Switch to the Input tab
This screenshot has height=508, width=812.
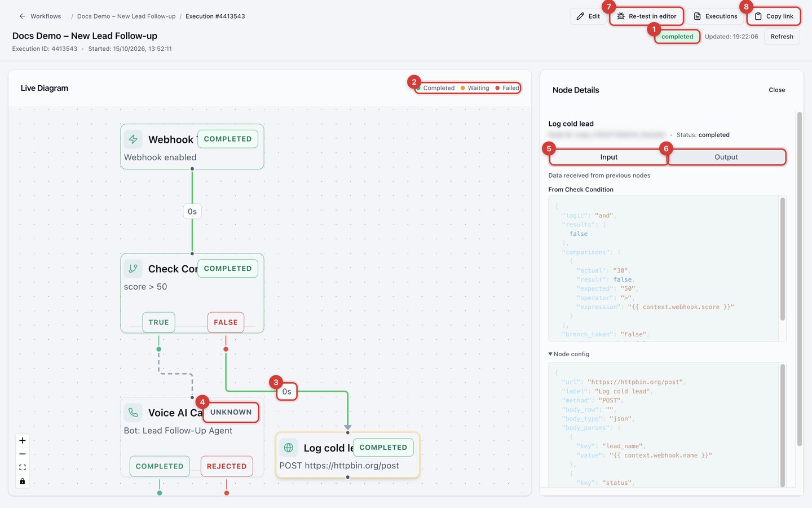click(608, 157)
